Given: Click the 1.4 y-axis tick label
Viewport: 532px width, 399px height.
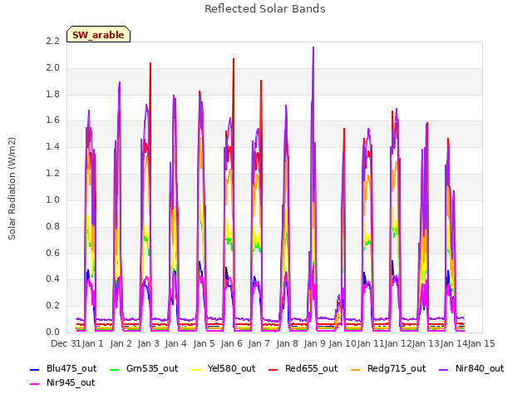Looking at the screenshot, I should pos(52,146).
